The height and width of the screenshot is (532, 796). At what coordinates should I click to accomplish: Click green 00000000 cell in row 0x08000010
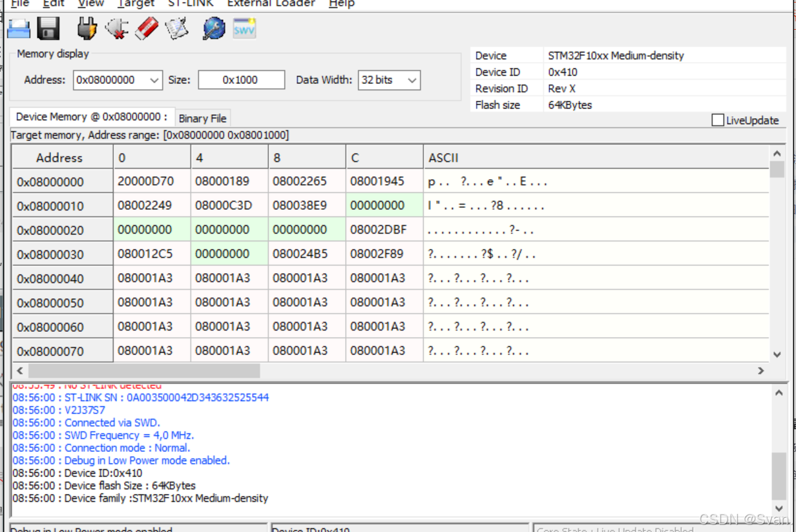[384, 205]
